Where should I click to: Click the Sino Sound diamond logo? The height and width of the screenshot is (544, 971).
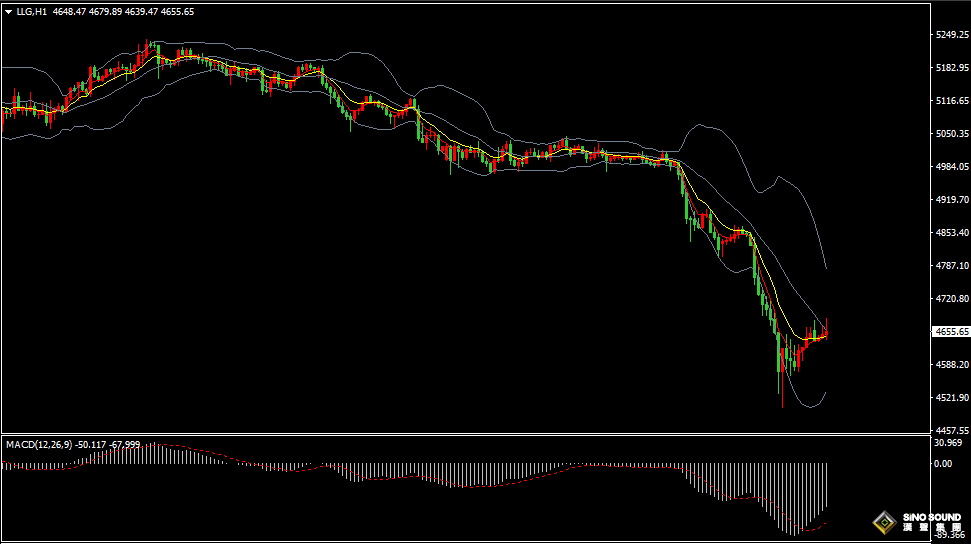884,522
